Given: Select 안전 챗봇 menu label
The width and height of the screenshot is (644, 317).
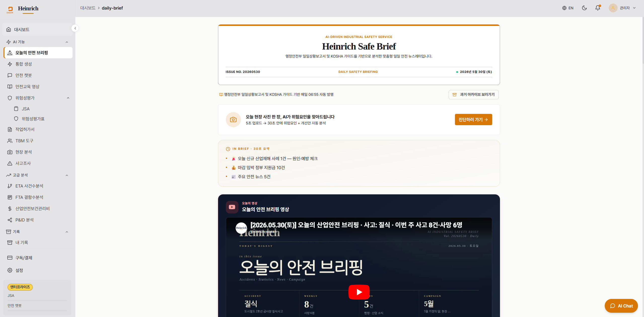Looking at the screenshot, I should (24, 75).
